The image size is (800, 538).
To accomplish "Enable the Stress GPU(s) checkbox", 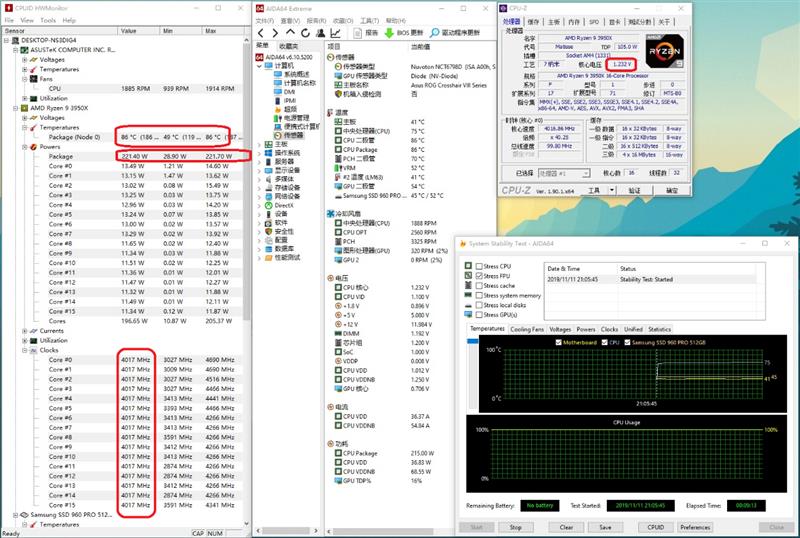I will [x=479, y=314].
